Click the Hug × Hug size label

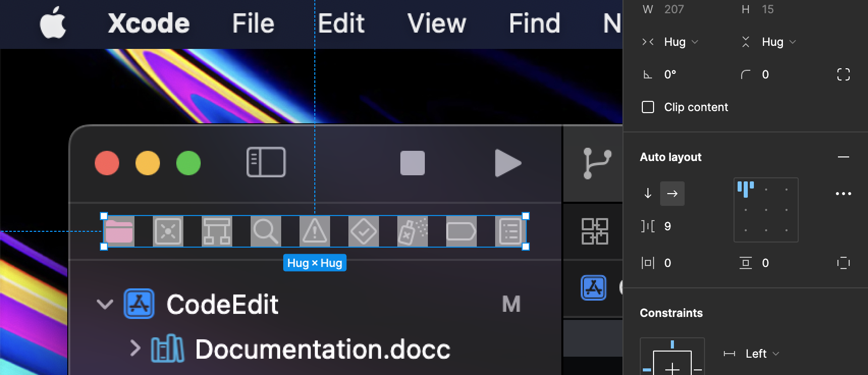click(x=315, y=263)
